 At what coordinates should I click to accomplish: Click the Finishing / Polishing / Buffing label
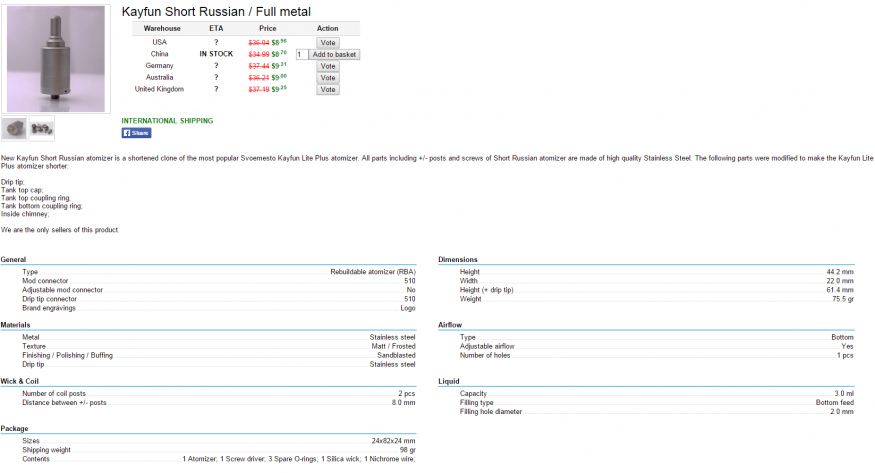pyautogui.click(x=68, y=355)
